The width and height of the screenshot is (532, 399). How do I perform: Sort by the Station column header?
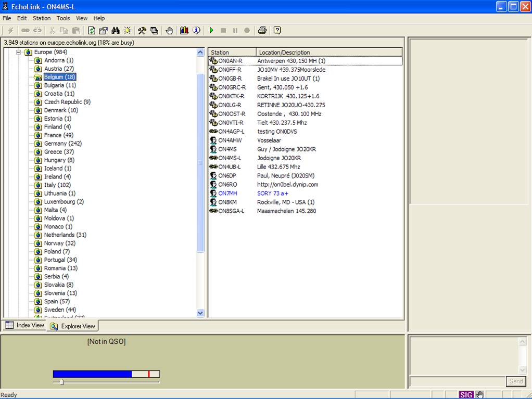tap(232, 52)
